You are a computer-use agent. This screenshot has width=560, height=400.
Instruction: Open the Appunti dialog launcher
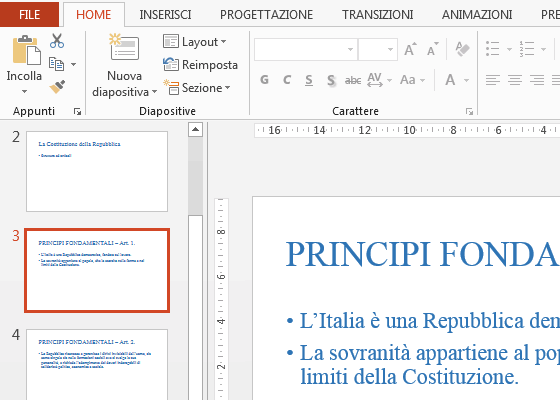(x=77, y=112)
